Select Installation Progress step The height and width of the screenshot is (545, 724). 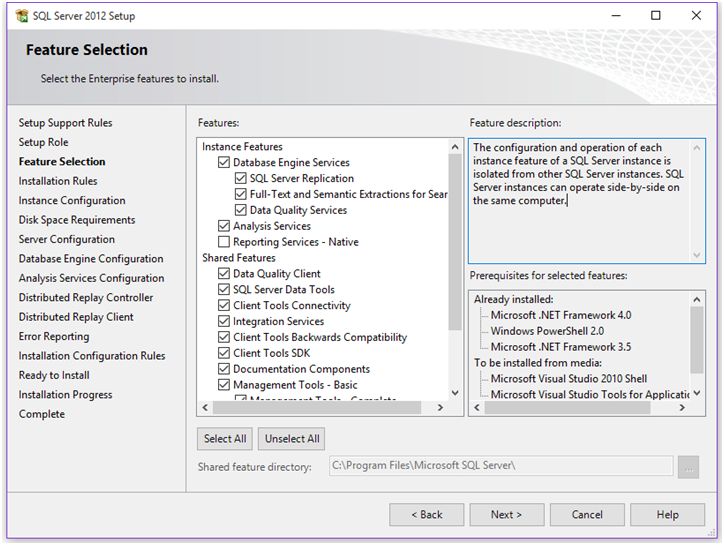(66, 394)
